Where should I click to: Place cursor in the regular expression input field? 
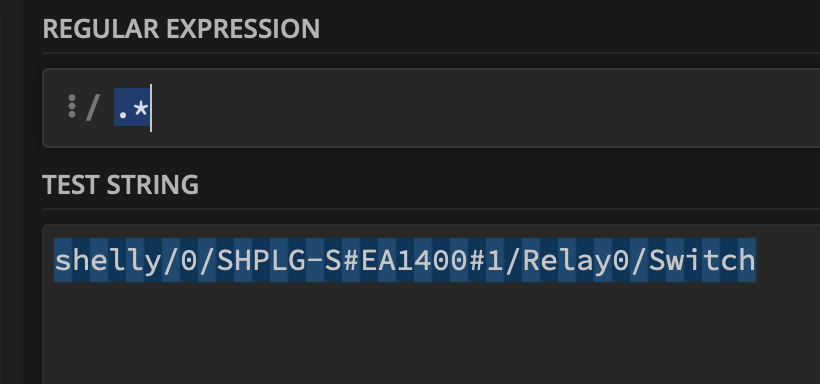tap(431, 108)
